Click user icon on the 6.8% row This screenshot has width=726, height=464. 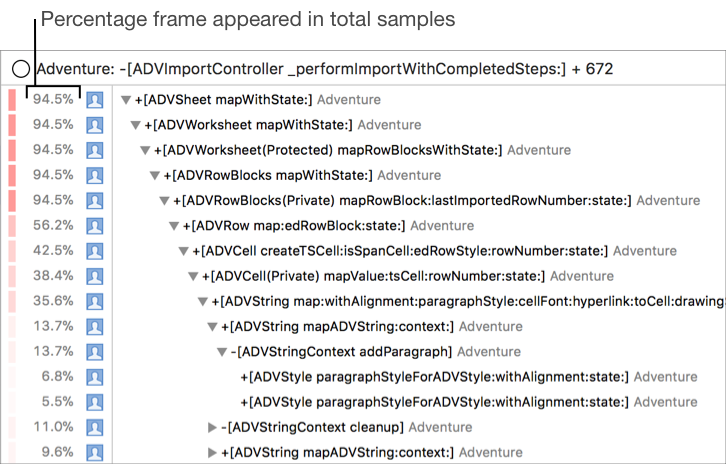tap(95, 376)
